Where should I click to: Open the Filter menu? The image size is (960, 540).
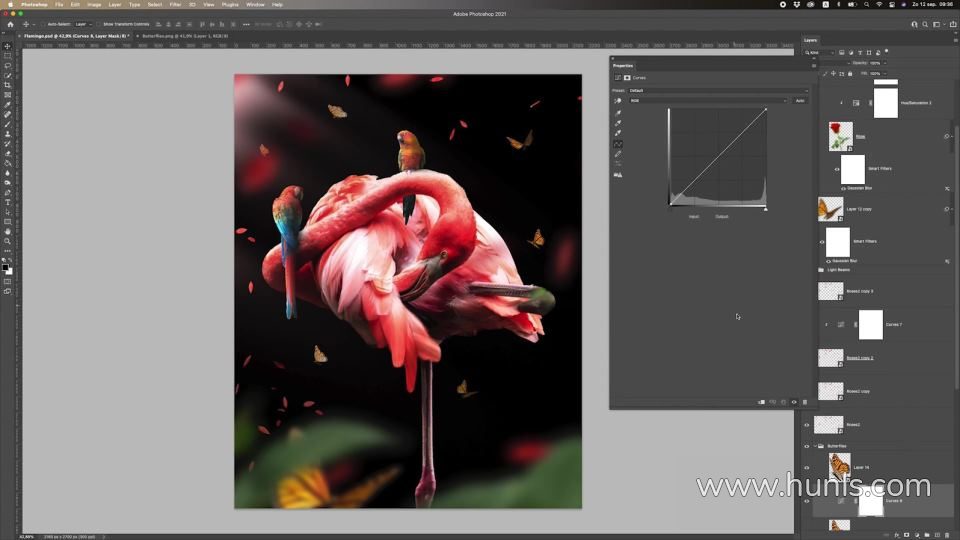pyautogui.click(x=175, y=4)
